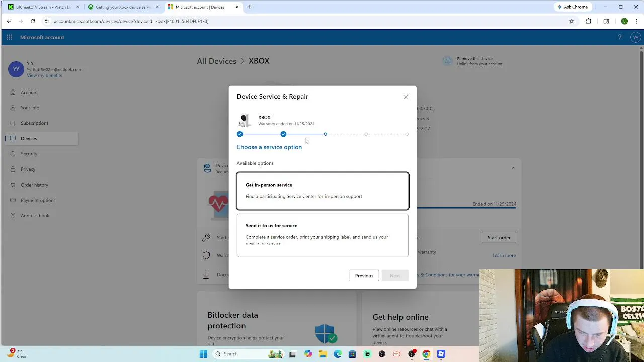Click first completed progress step circle
The image size is (644, 362).
coord(240,134)
